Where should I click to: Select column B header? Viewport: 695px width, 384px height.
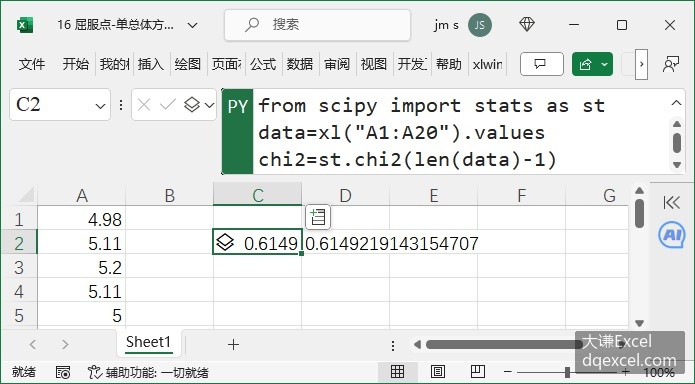pyautogui.click(x=169, y=195)
